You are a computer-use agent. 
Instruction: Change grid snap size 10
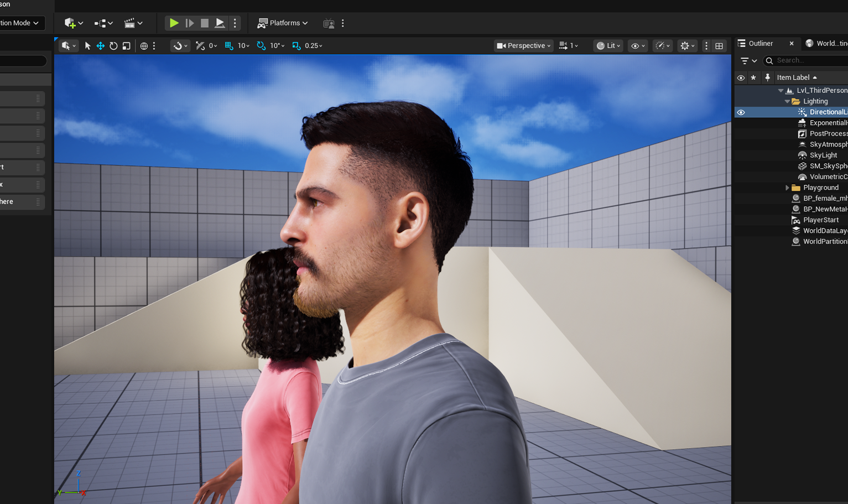(x=244, y=46)
